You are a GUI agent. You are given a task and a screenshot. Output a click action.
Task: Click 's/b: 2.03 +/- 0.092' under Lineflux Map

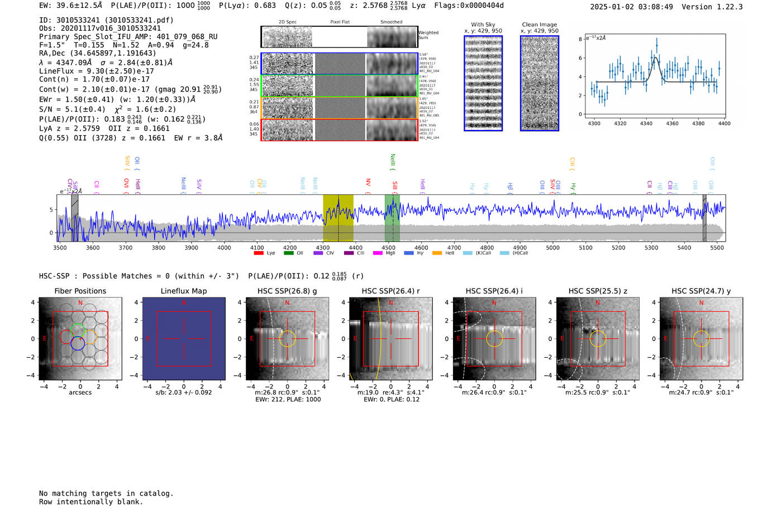[184, 392]
